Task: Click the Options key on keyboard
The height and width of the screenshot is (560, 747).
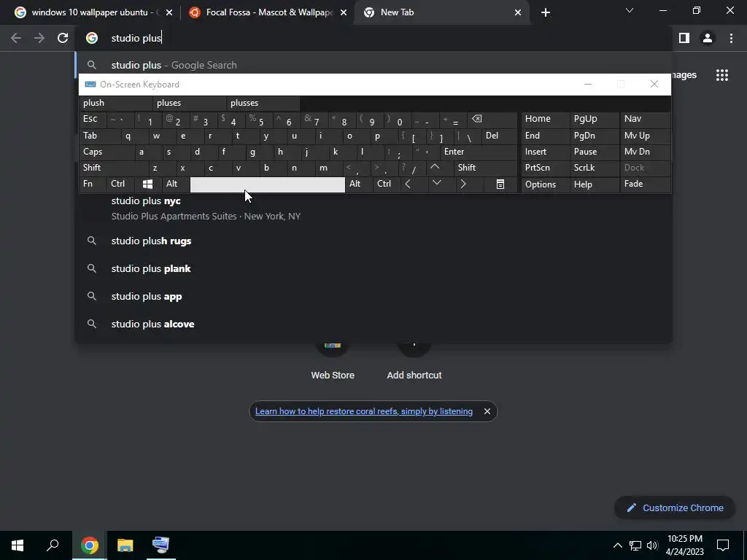Action: (545, 184)
